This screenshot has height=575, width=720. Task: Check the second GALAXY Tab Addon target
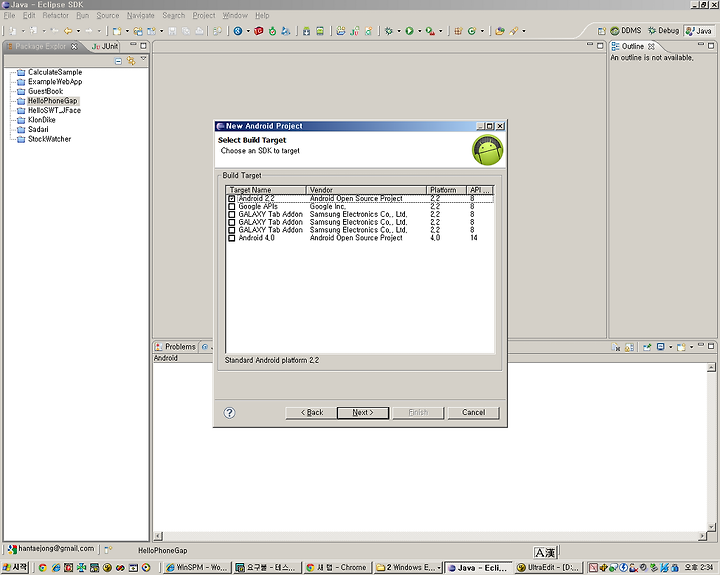coord(231,222)
